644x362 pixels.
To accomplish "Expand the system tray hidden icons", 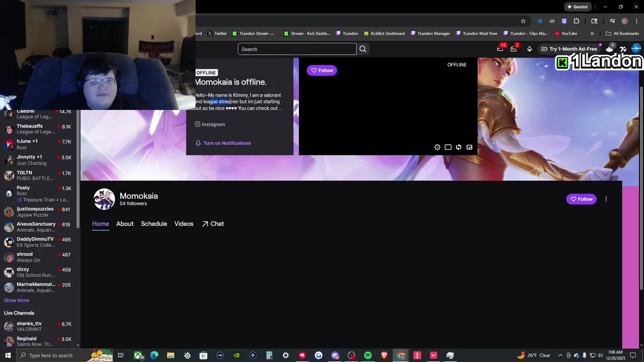I will [x=560, y=355].
